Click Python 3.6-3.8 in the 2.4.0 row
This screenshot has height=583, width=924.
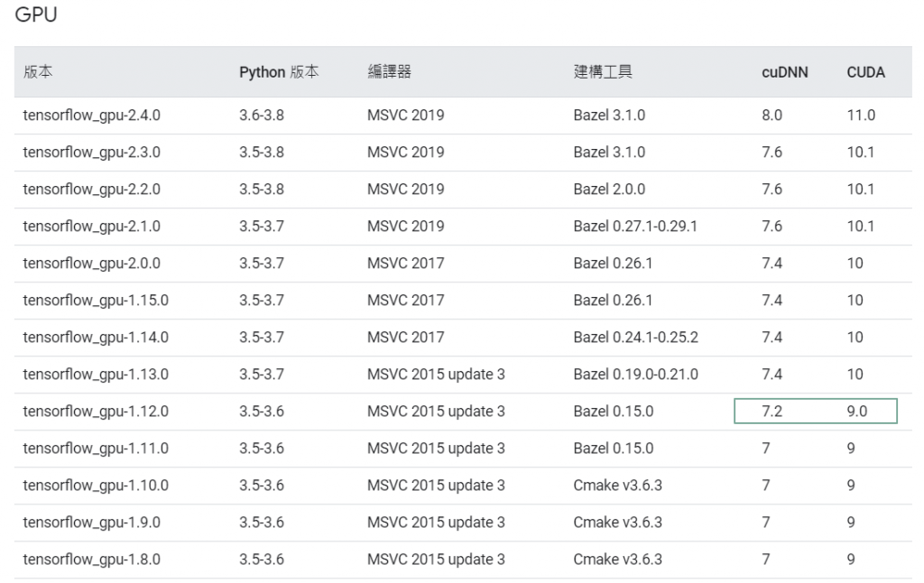tap(261, 116)
